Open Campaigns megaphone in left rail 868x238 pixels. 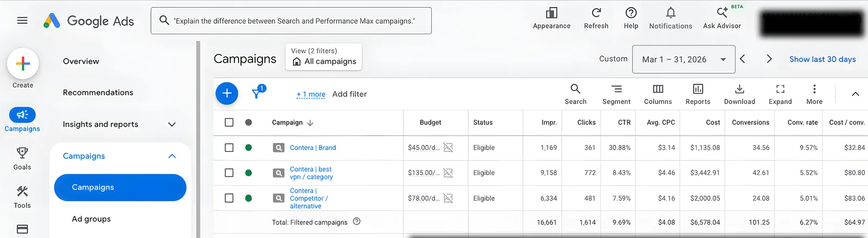coord(22,120)
